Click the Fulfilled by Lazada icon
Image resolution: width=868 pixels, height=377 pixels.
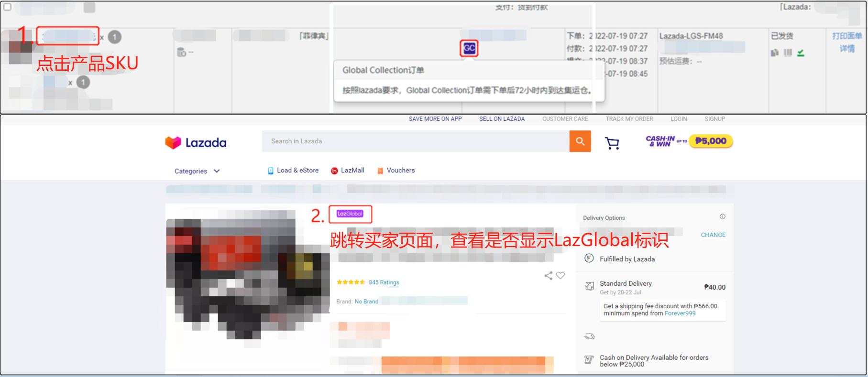589,258
